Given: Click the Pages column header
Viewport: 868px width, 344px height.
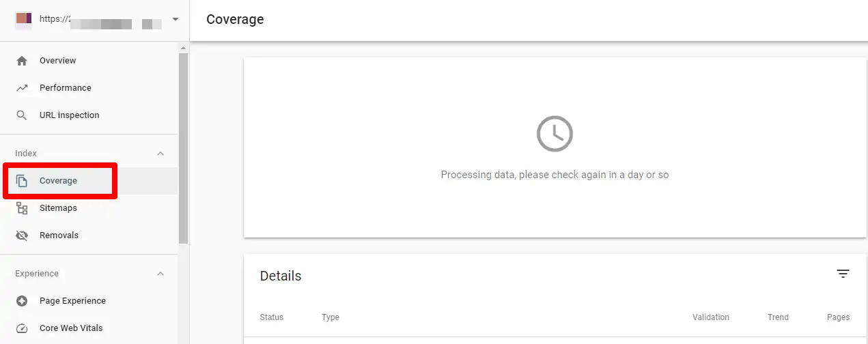Looking at the screenshot, I should (838, 317).
